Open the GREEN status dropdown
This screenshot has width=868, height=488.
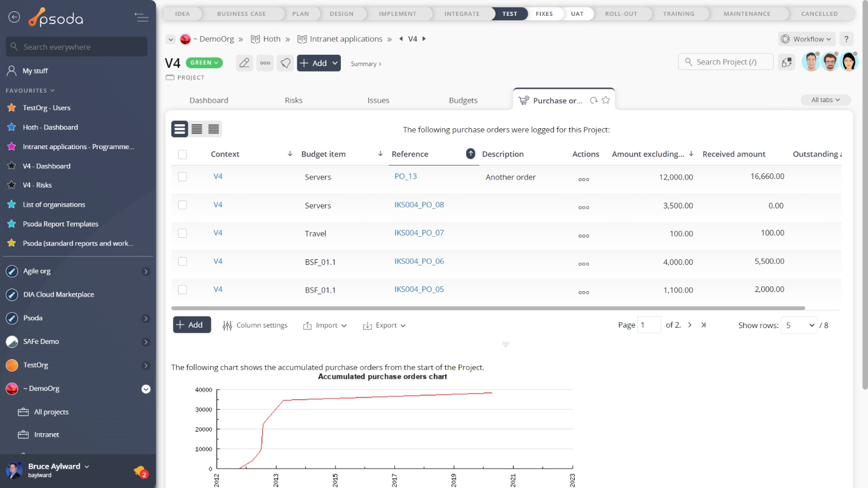click(x=204, y=63)
